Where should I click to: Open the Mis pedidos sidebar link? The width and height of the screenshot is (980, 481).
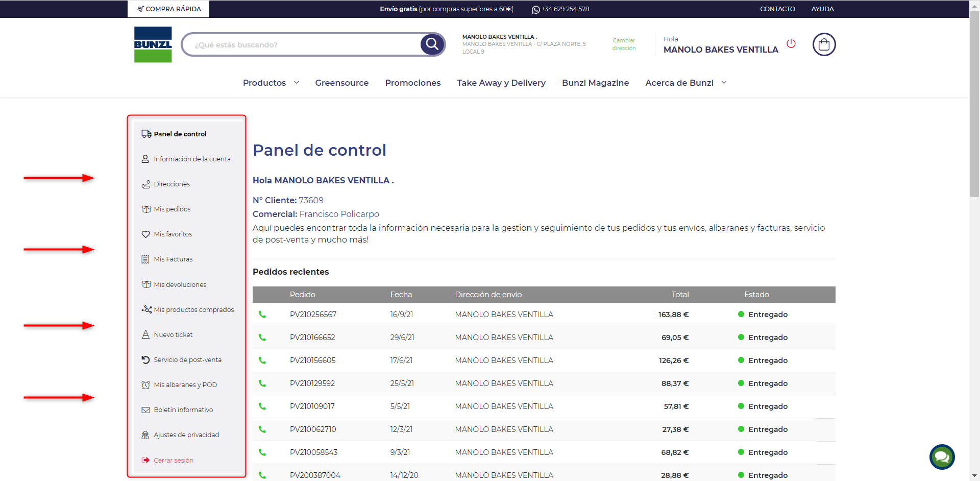click(172, 209)
